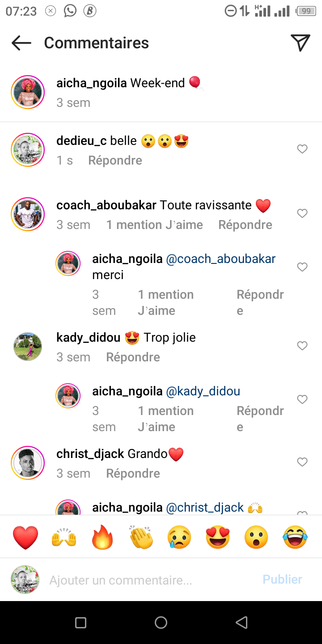Insert crying sad face emoji
The width and height of the screenshot is (322, 644).
[x=179, y=537]
